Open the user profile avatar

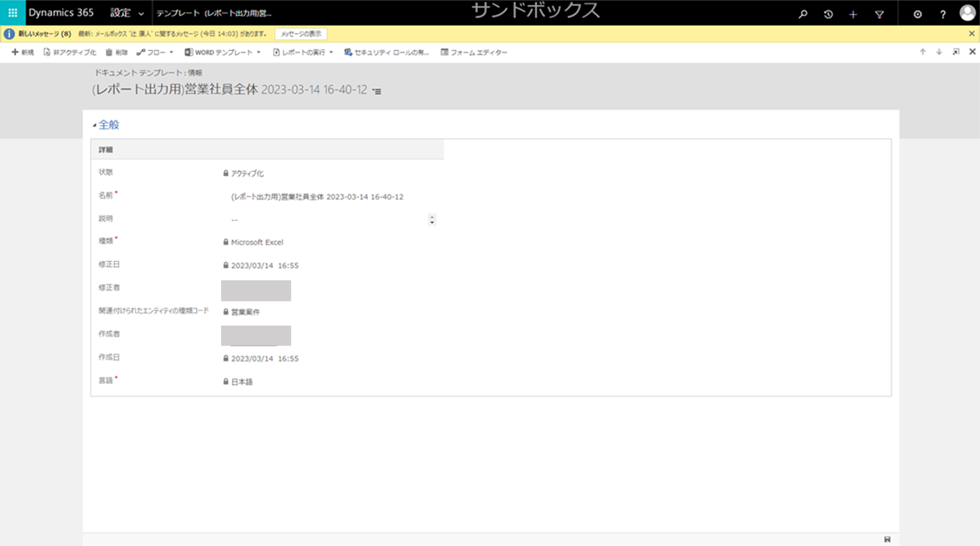pyautogui.click(x=968, y=13)
